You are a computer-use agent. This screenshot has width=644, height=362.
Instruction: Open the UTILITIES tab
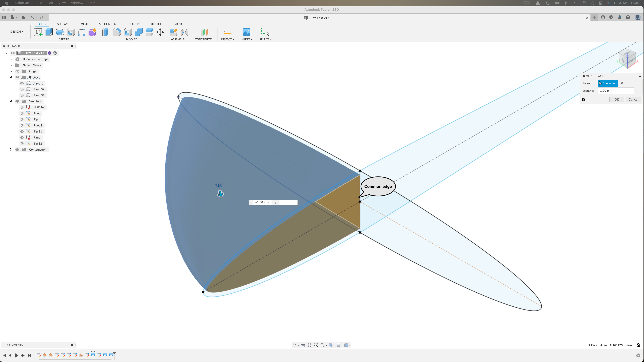click(x=157, y=24)
